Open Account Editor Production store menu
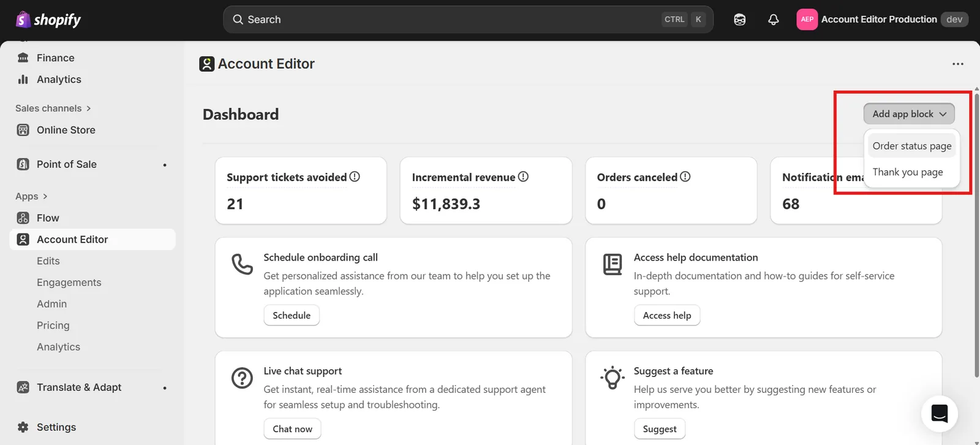Image resolution: width=980 pixels, height=445 pixels. 883,20
